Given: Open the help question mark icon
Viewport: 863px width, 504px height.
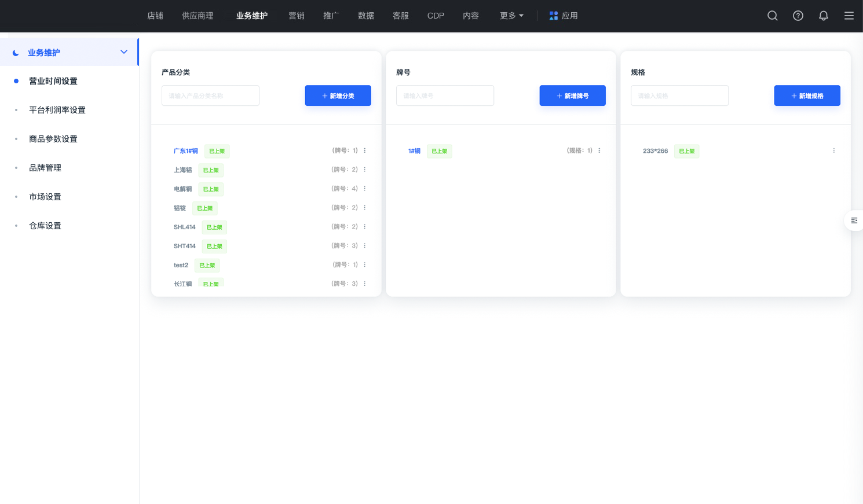Looking at the screenshot, I should 798,16.
